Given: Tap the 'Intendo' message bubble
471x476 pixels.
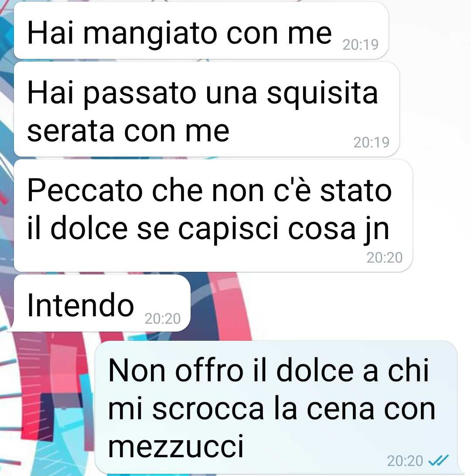Looking at the screenshot, I should (x=101, y=303).
